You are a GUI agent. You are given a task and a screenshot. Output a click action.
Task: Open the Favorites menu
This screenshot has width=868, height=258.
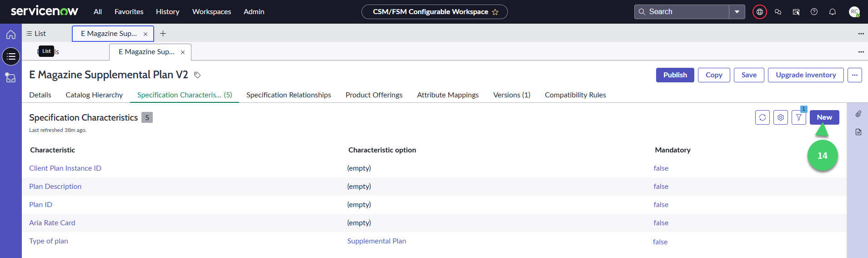[129, 12]
